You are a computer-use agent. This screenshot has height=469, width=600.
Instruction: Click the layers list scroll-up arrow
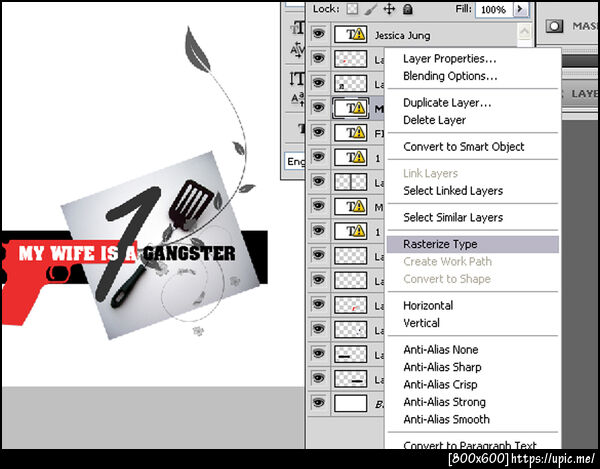point(524,31)
